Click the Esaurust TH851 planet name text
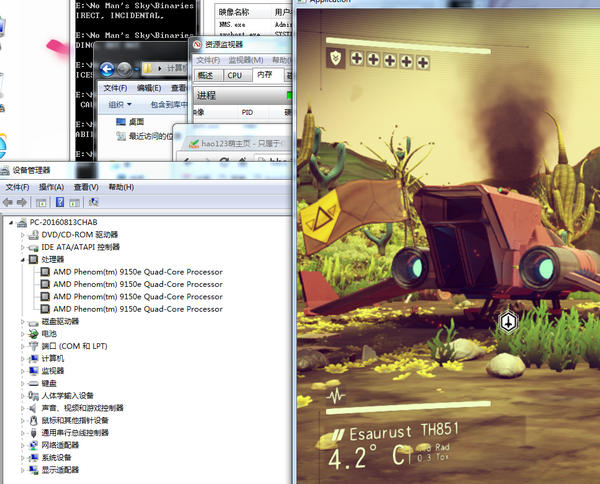The image size is (600, 484). (x=404, y=432)
